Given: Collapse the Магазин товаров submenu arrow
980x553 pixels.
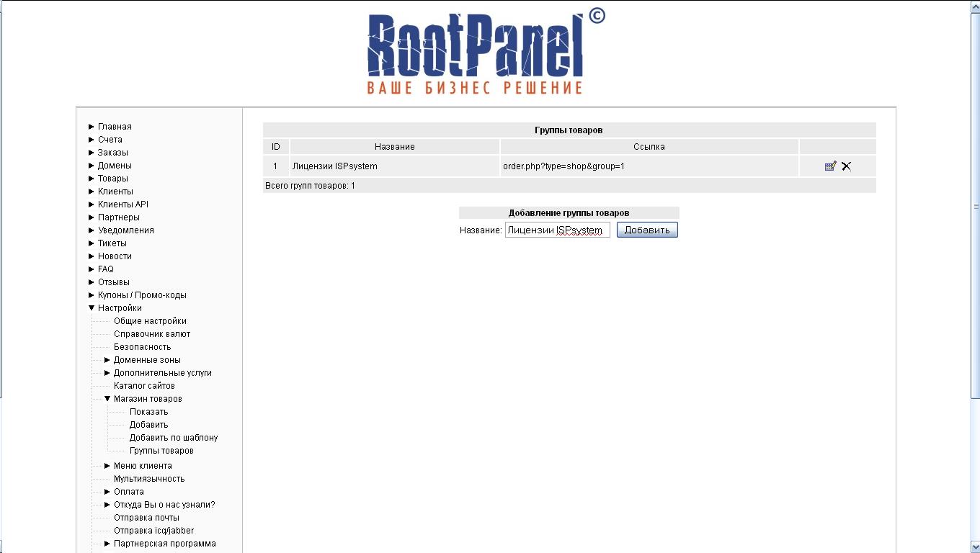Looking at the screenshot, I should [x=107, y=399].
